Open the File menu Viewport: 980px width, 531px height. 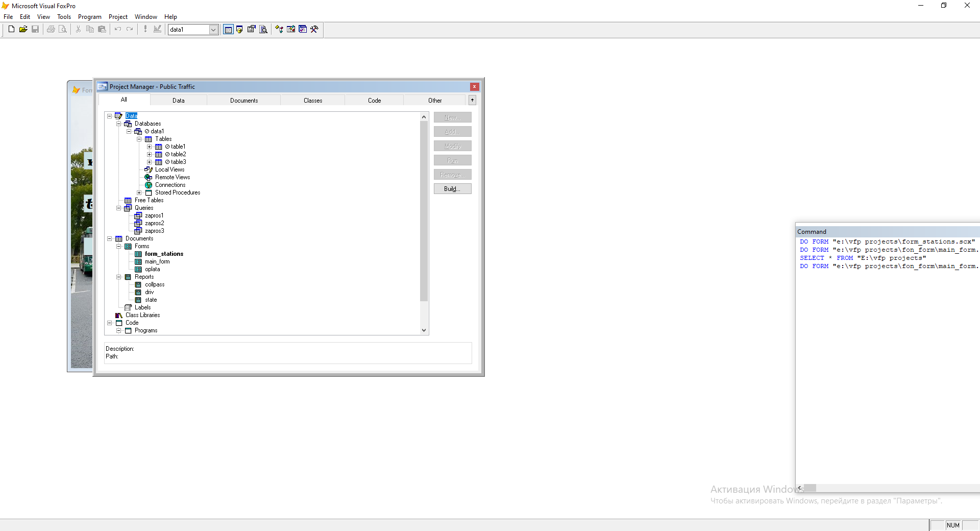(8, 17)
